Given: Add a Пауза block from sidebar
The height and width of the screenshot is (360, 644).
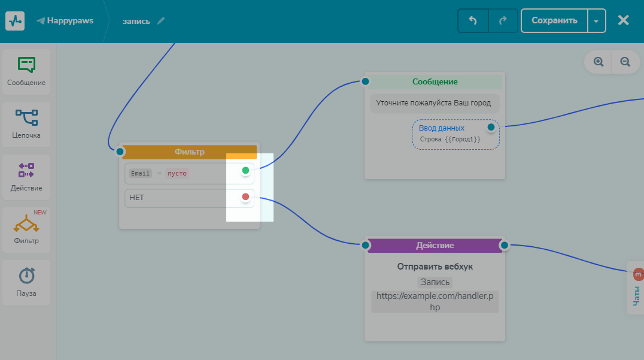Looking at the screenshot, I should pos(26,282).
